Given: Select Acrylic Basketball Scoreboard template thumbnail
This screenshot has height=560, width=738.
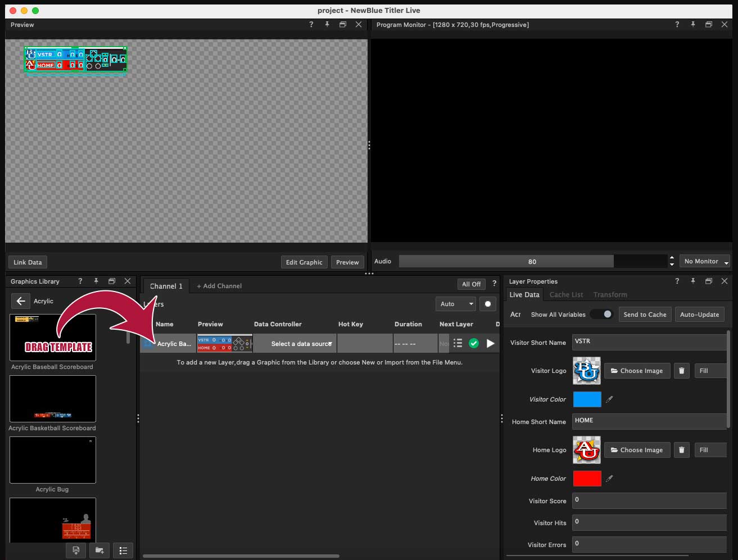Looking at the screenshot, I should pyautogui.click(x=53, y=399).
